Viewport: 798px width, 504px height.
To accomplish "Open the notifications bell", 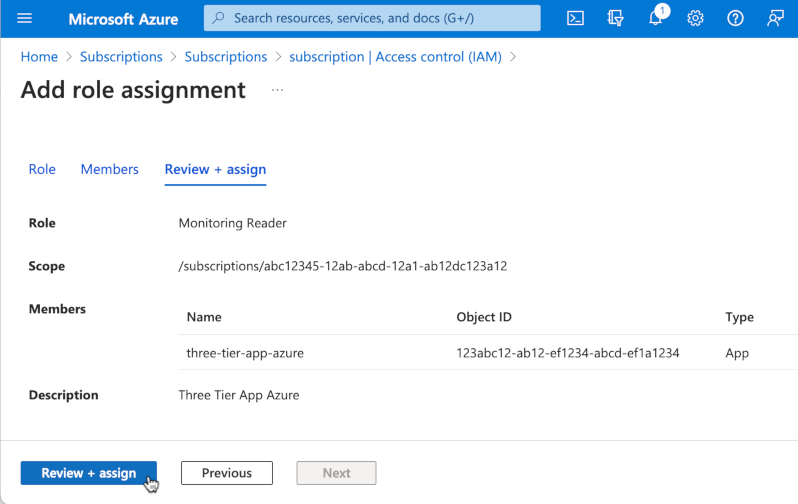I will click(655, 18).
